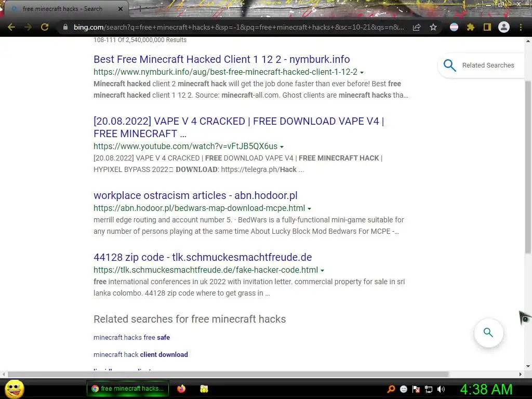
Task: Open a new tab with plus button
Action: pyautogui.click(x=140, y=9)
